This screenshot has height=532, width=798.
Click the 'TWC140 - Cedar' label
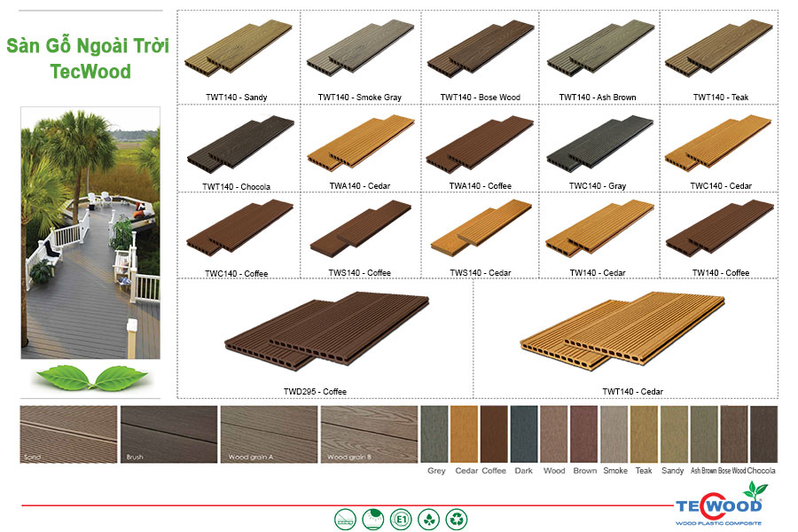point(721,186)
